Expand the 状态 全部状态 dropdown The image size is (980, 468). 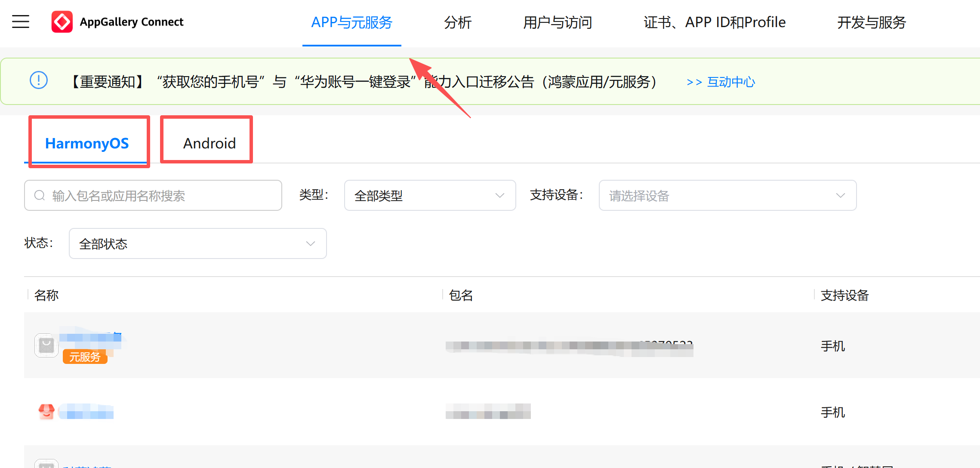(198, 243)
